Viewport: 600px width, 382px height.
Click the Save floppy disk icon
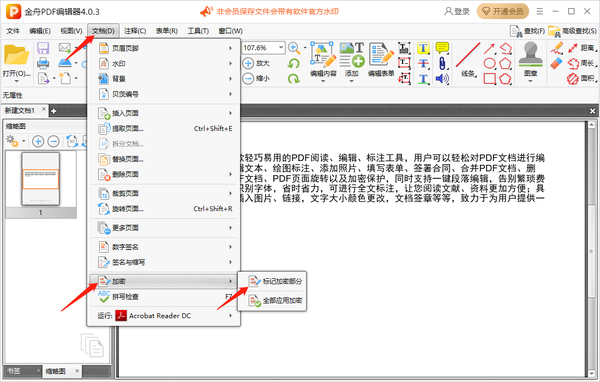click(43, 48)
